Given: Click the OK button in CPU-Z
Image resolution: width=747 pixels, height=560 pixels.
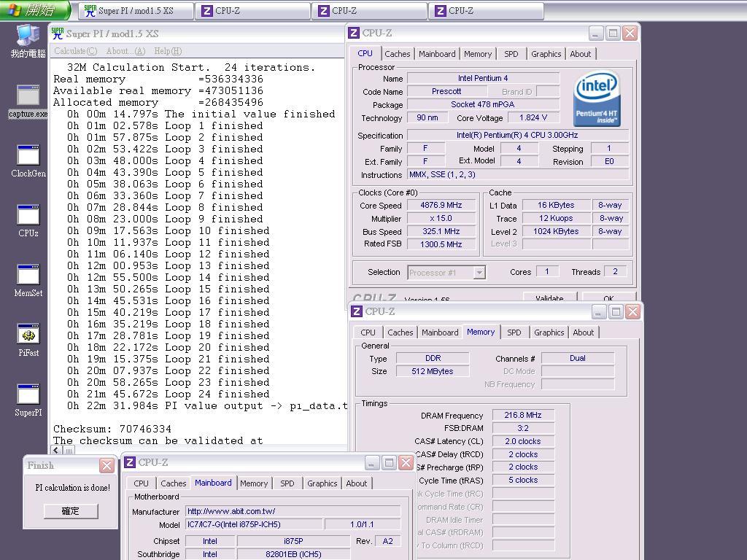Looking at the screenshot, I should coord(608,298).
